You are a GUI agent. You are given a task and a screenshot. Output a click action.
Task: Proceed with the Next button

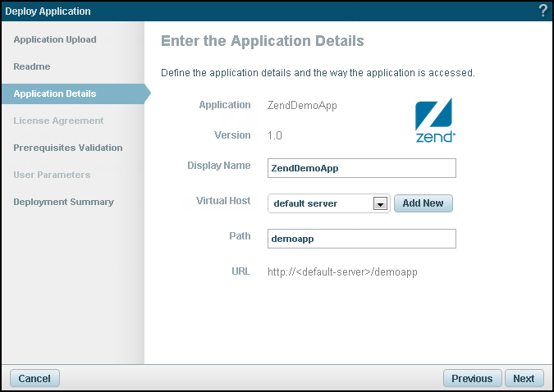click(x=524, y=378)
